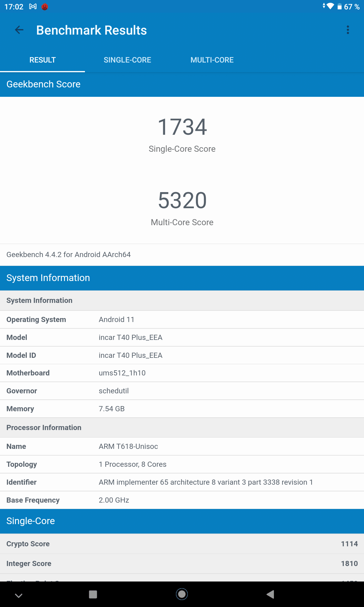This screenshot has height=607, width=364.
Task: Tap the Base Frequency label
Action: pyautogui.click(x=33, y=500)
